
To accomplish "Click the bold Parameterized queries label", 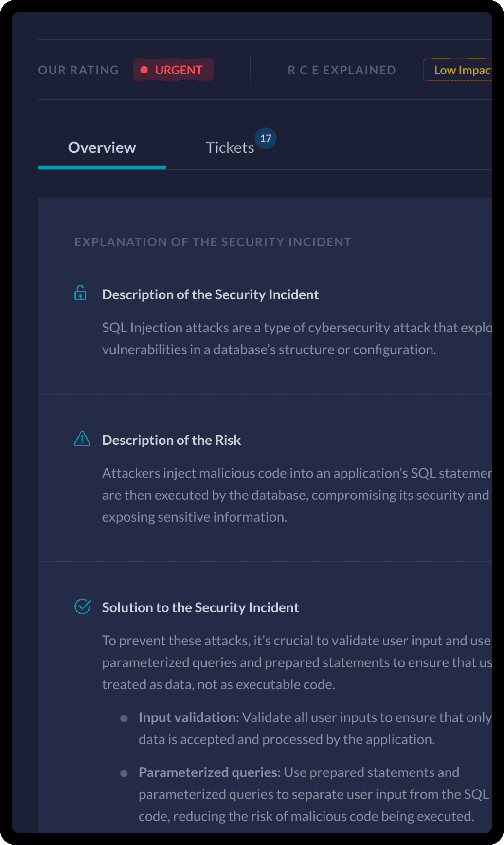I will coord(210,772).
